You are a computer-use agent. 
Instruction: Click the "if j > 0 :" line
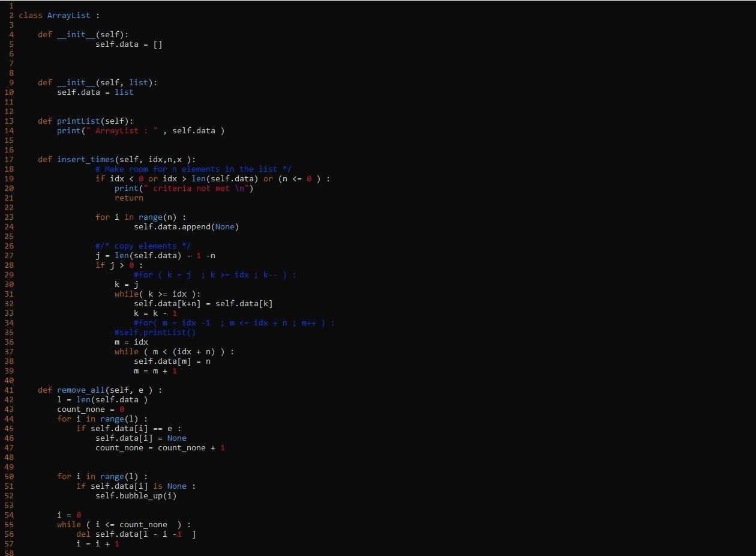pos(119,265)
